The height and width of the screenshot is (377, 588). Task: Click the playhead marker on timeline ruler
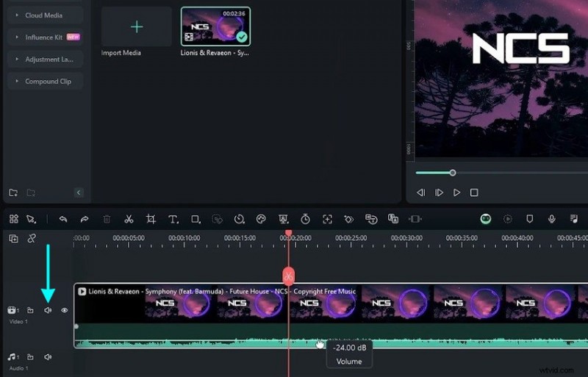[288, 234]
